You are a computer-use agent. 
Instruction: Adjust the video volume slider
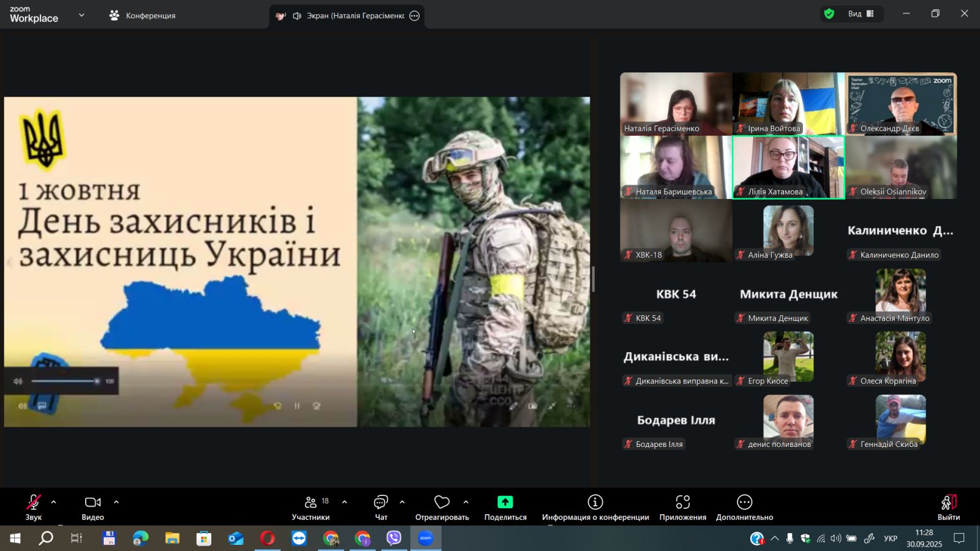click(x=65, y=381)
